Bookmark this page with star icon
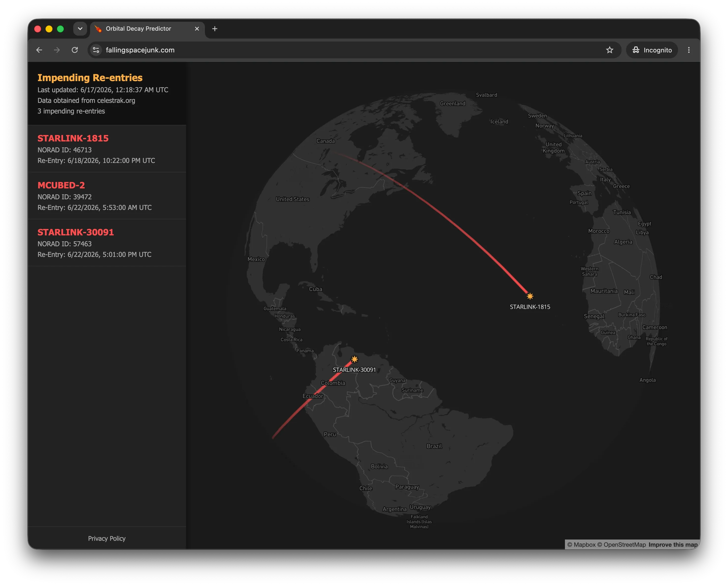728x586 pixels. click(x=609, y=50)
